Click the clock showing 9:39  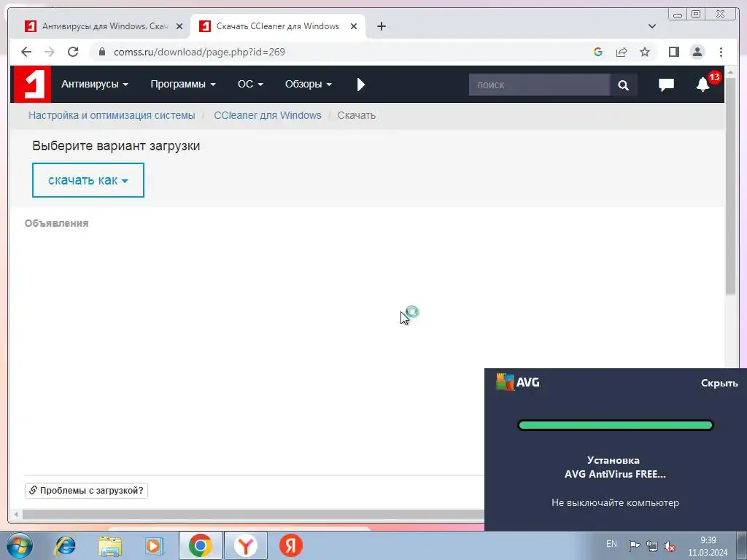pyautogui.click(x=708, y=540)
